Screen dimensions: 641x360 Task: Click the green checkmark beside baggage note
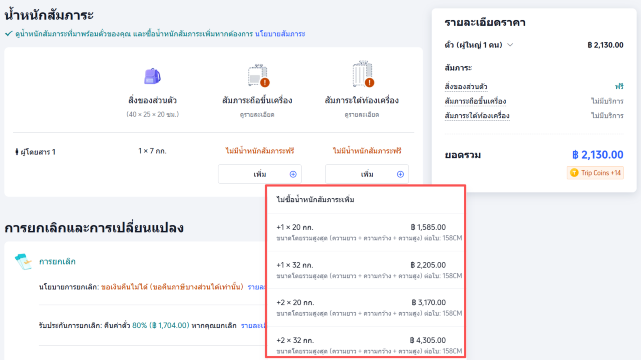tap(9, 34)
